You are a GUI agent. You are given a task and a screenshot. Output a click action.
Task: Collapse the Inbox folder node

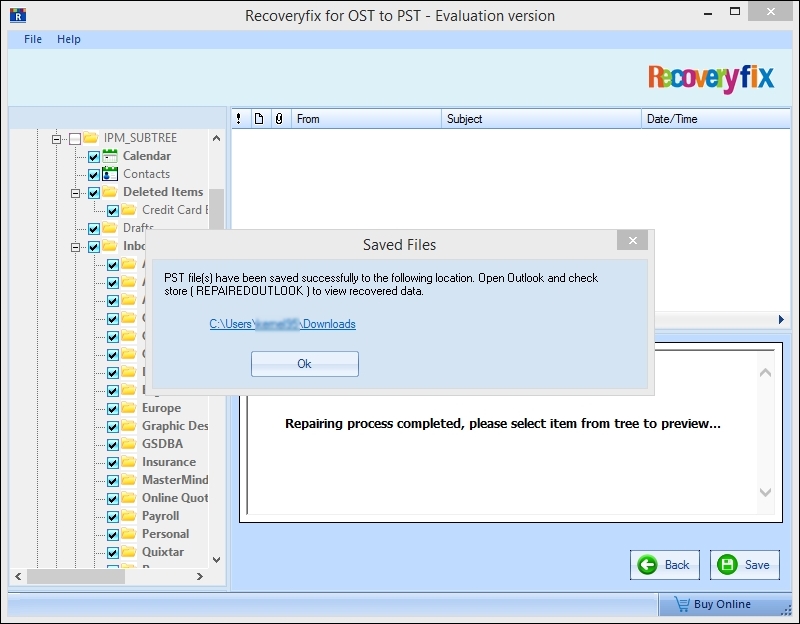pos(76,247)
